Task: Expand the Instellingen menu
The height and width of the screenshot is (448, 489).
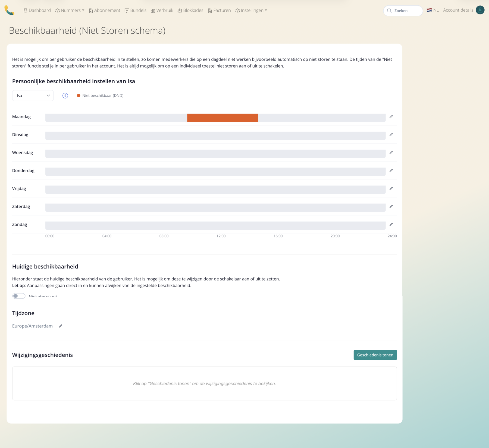Action: (251, 10)
